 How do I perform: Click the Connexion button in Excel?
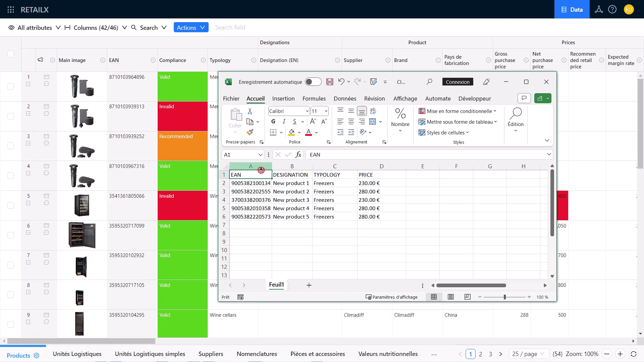(x=458, y=82)
